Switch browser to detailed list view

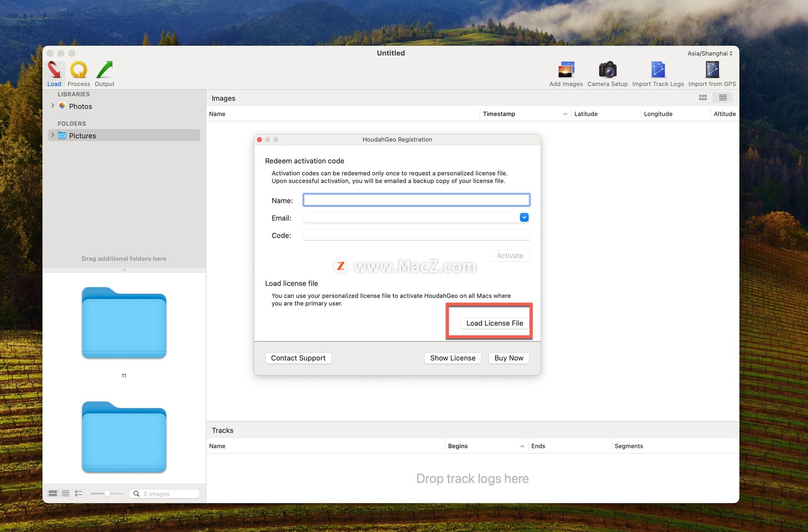[79, 493]
